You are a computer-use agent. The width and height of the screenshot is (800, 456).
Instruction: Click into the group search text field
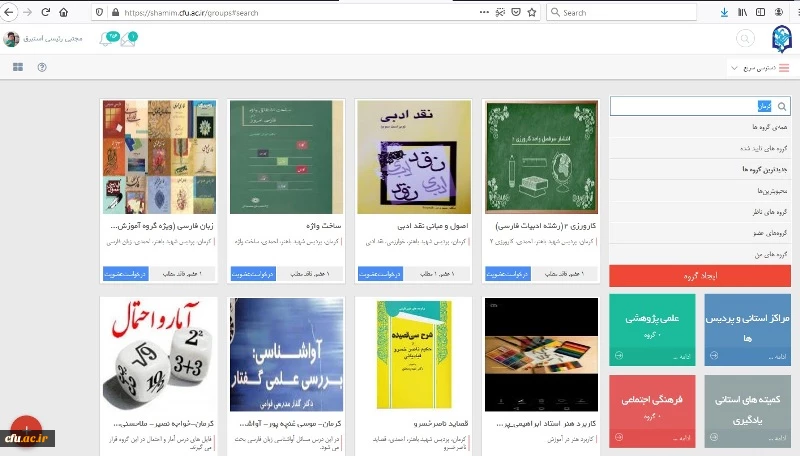tap(690, 106)
